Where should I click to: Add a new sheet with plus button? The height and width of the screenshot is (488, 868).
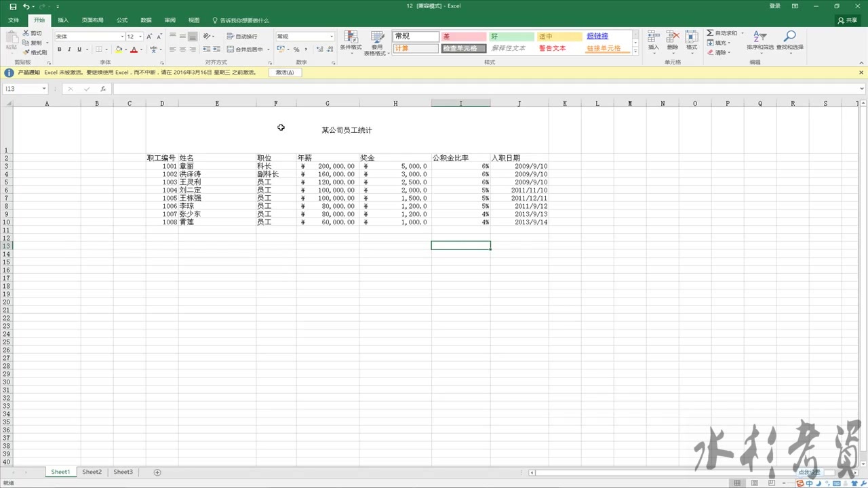[157, 472]
